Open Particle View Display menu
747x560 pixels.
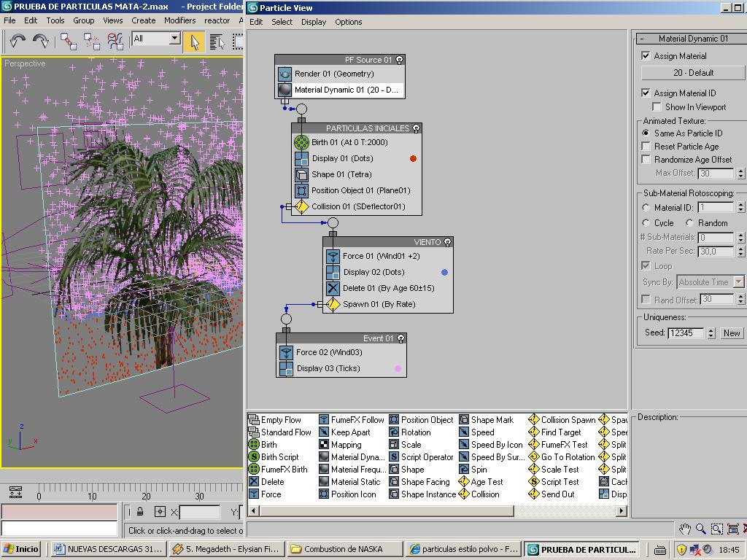click(314, 22)
